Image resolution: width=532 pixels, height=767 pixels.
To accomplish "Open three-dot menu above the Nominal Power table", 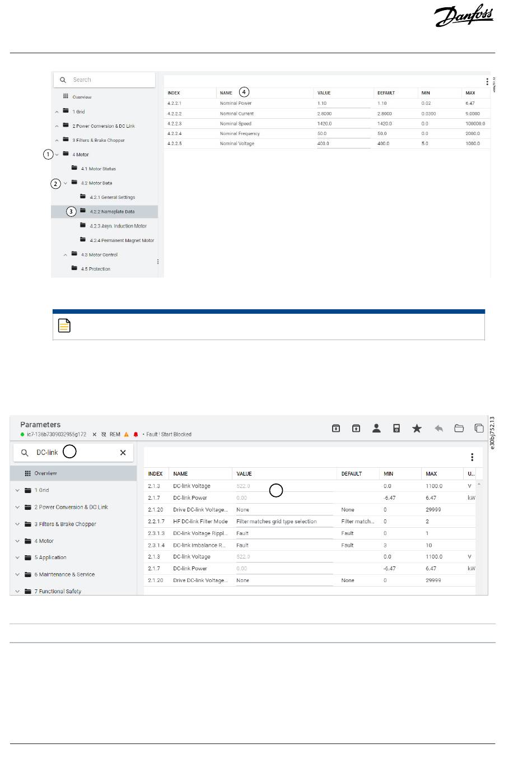I will pyautogui.click(x=487, y=82).
